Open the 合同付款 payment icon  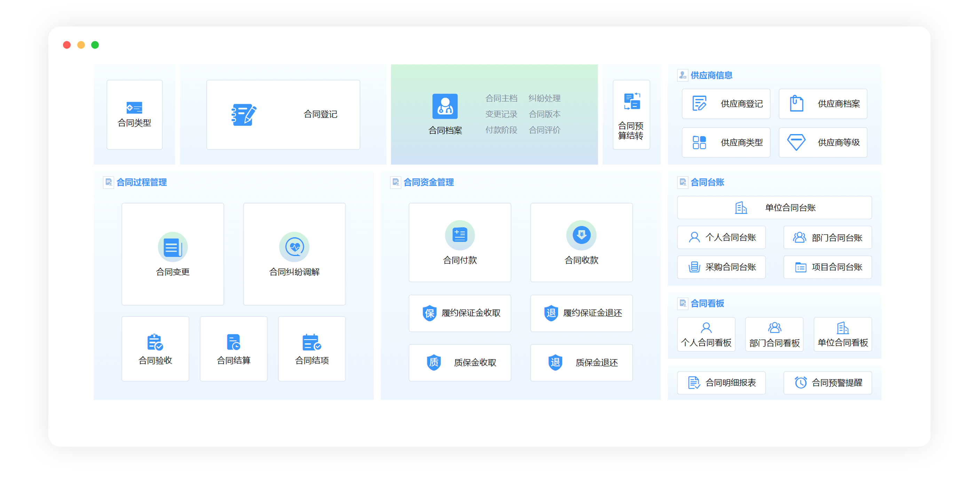point(460,235)
